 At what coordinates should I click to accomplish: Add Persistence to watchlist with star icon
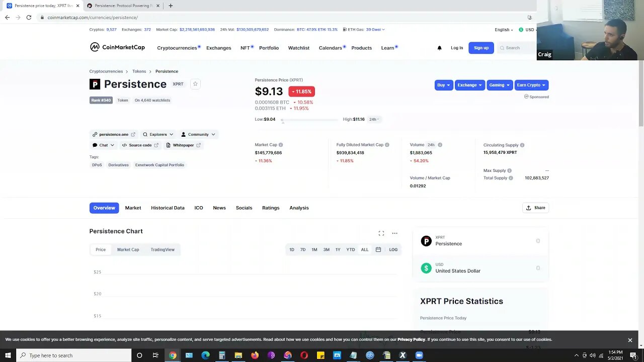(x=195, y=84)
